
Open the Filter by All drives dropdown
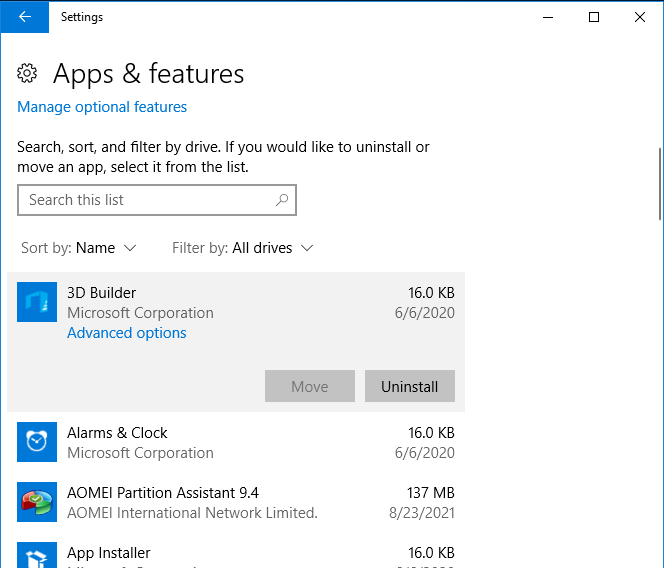[243, 248]
